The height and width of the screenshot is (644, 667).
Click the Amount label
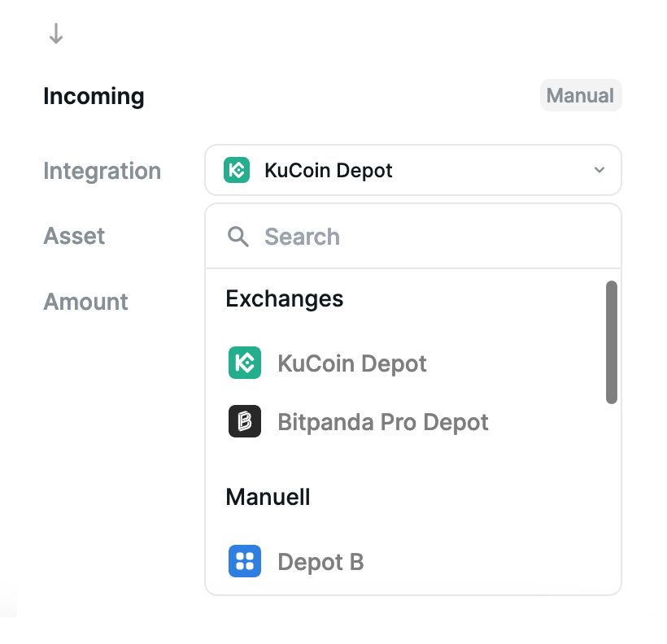click(85, 302)
